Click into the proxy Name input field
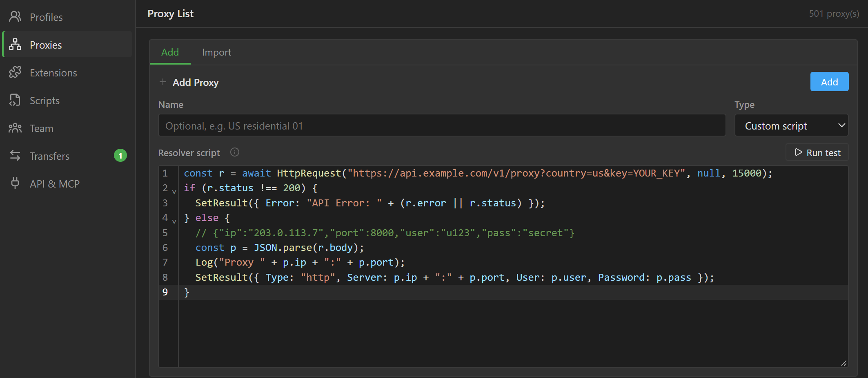The width and height of the screenshot is (868, 378). [x=442, y=125]
